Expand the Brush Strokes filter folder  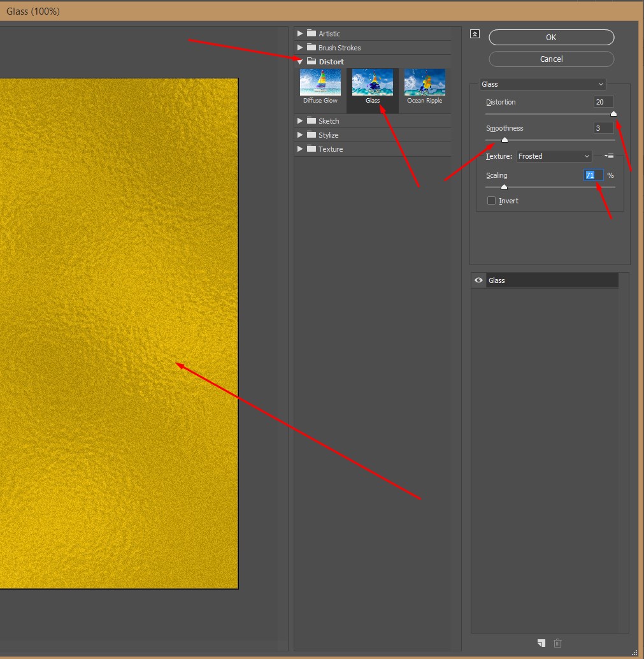tap(300, 48)
